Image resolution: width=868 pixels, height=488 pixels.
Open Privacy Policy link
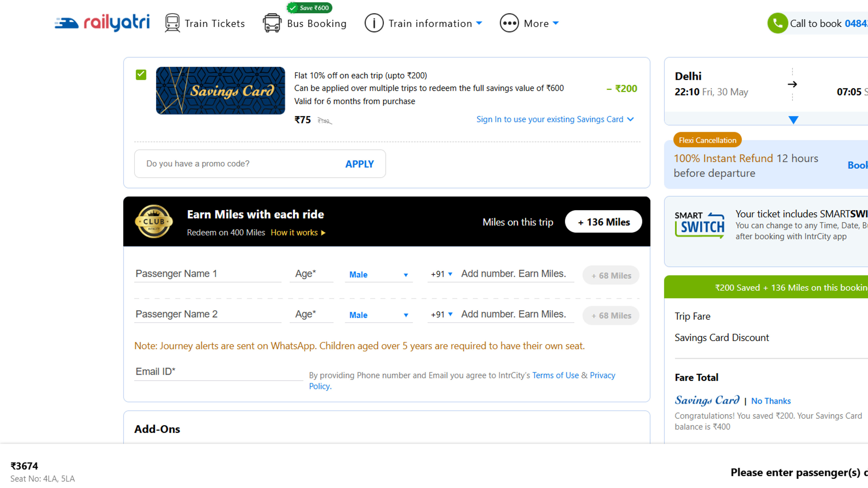point(602,375)
